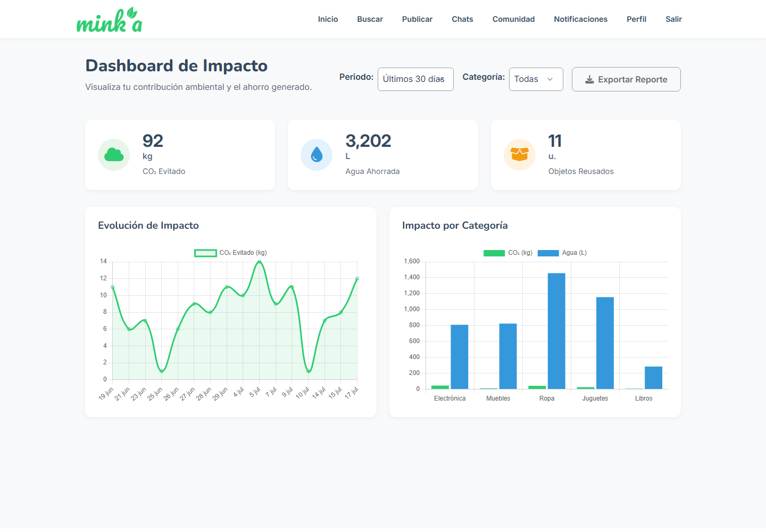766x532 pixels.
Task: Click the download icon in Exportar Reporte
Action: [x=589, y=80]
